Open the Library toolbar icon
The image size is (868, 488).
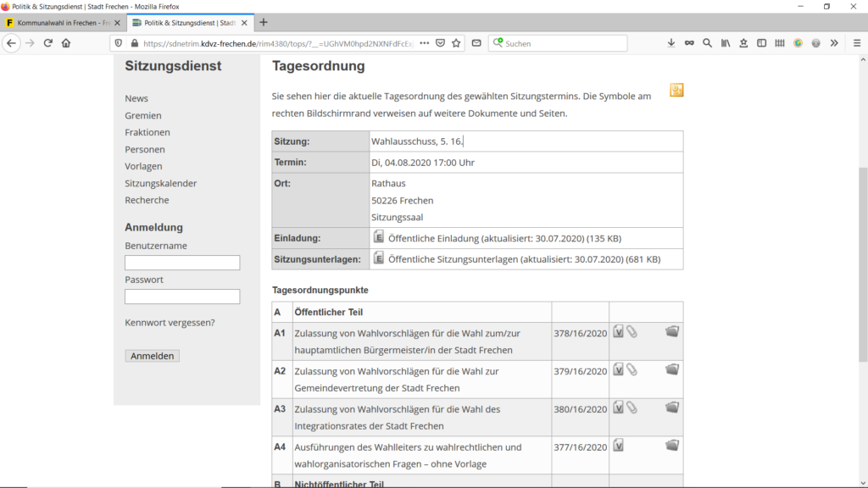(726, 43)
